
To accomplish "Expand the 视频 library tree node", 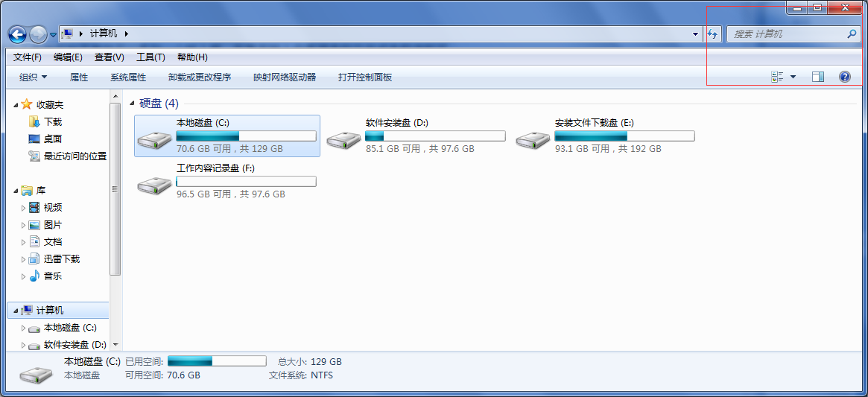I will click(23, 208).
